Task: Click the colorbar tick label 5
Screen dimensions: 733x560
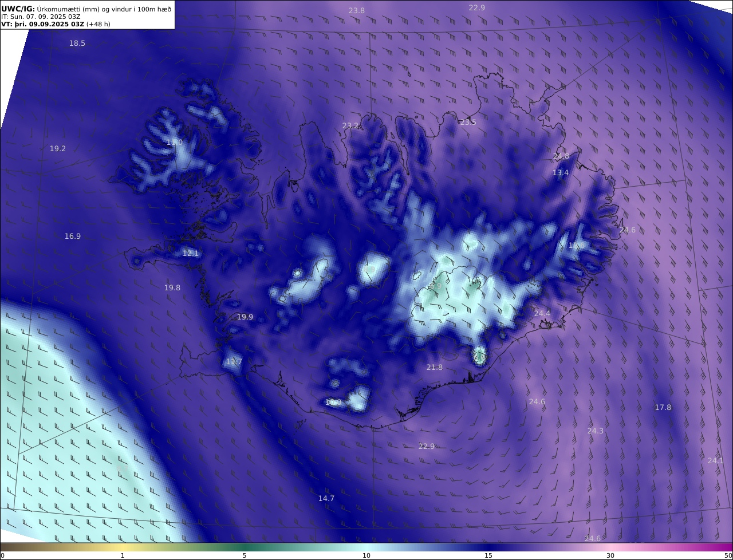Action: click(245, 556)
